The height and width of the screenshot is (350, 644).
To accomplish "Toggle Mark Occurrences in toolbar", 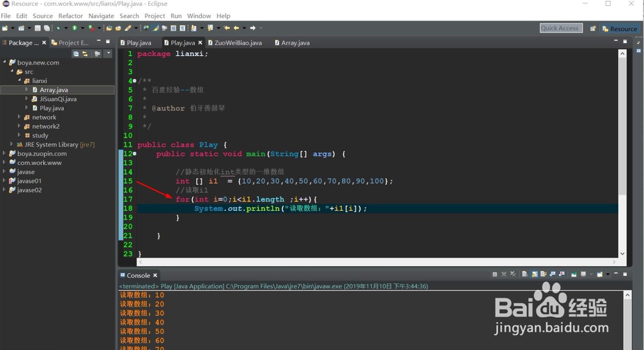I will (155, 28).
